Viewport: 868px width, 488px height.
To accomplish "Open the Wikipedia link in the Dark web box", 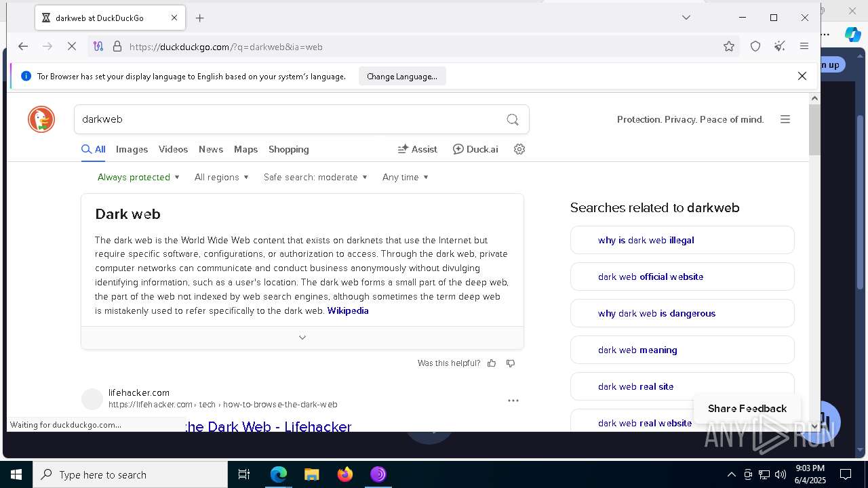I will [348, 310].
